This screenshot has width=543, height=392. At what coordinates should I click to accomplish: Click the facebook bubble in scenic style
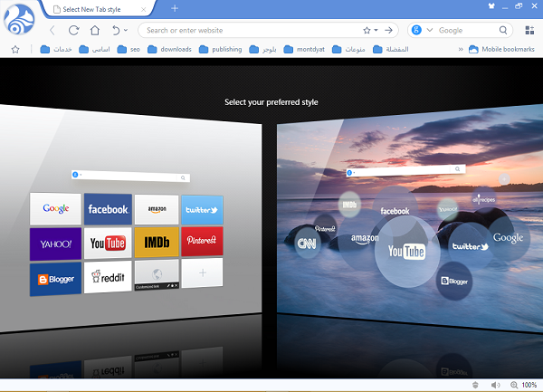[x=395, y=211]
